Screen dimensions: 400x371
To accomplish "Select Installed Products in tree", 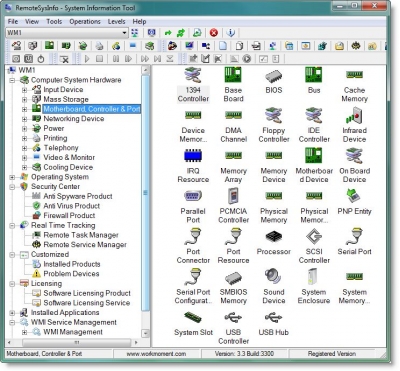I will 72,264.
